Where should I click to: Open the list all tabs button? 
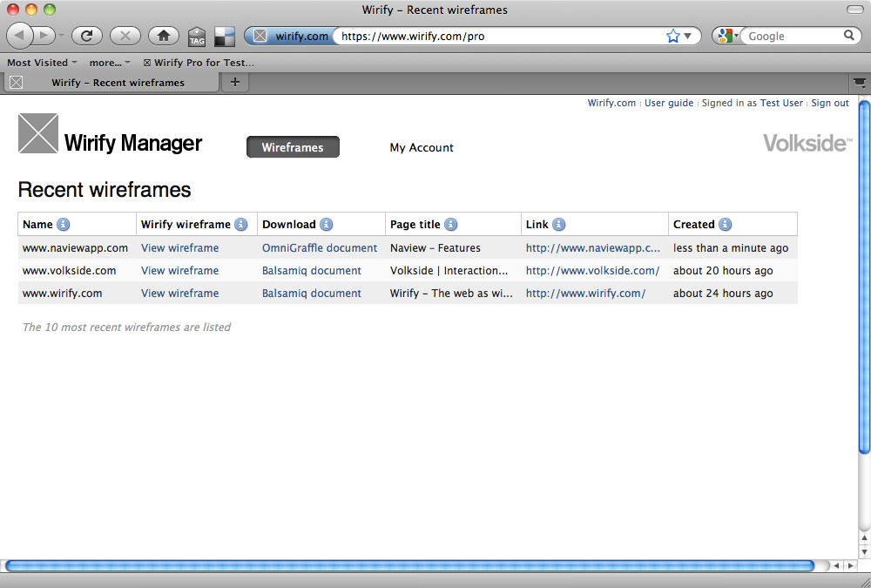[860, 83]
